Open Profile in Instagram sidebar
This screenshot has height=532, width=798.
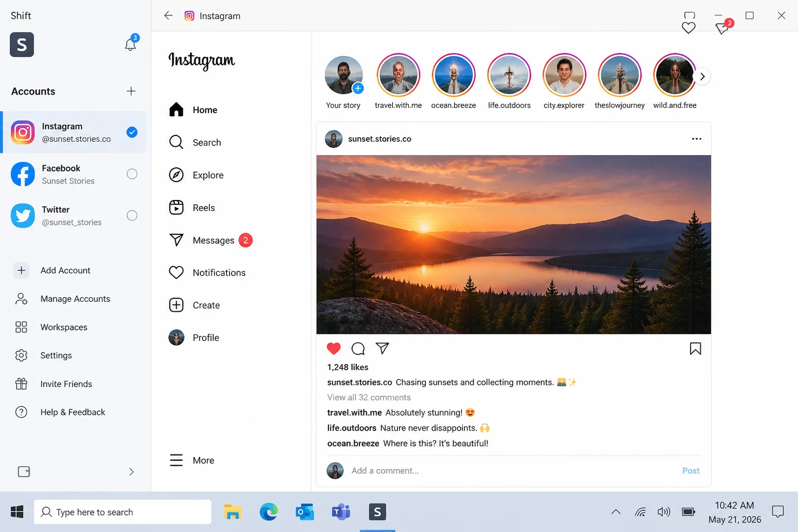point(194,338)
